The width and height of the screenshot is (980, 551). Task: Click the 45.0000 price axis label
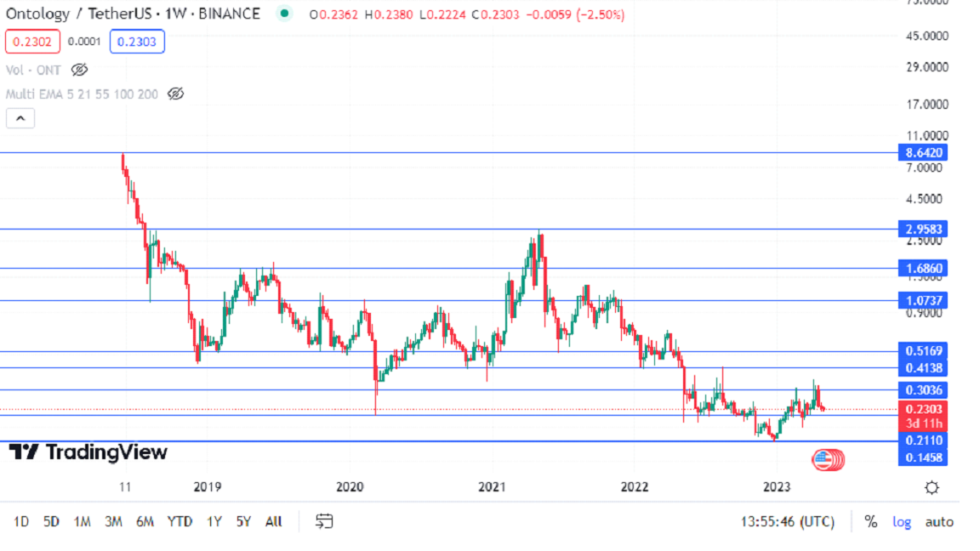tap(927, 37)
